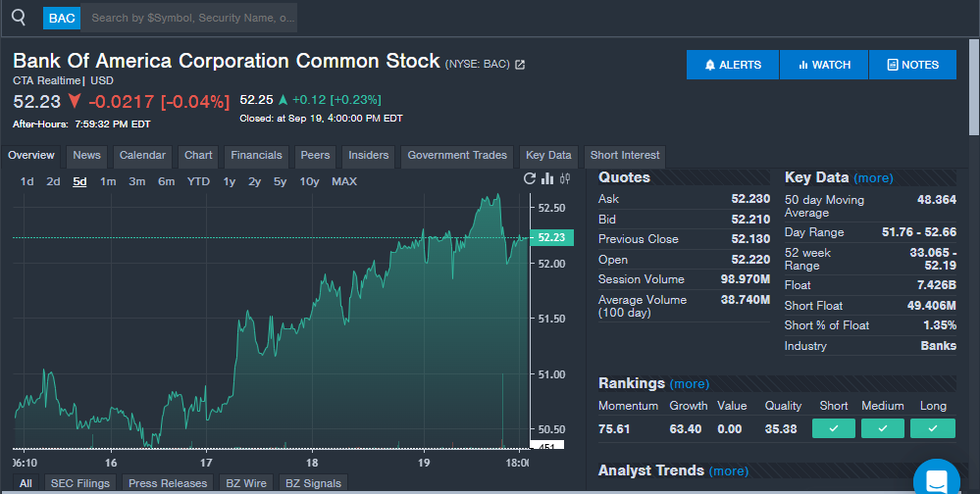The height and width of the screenshot is (494, 980).
Task: Select the 3m chart range
Action: click(x=137, y=181)
